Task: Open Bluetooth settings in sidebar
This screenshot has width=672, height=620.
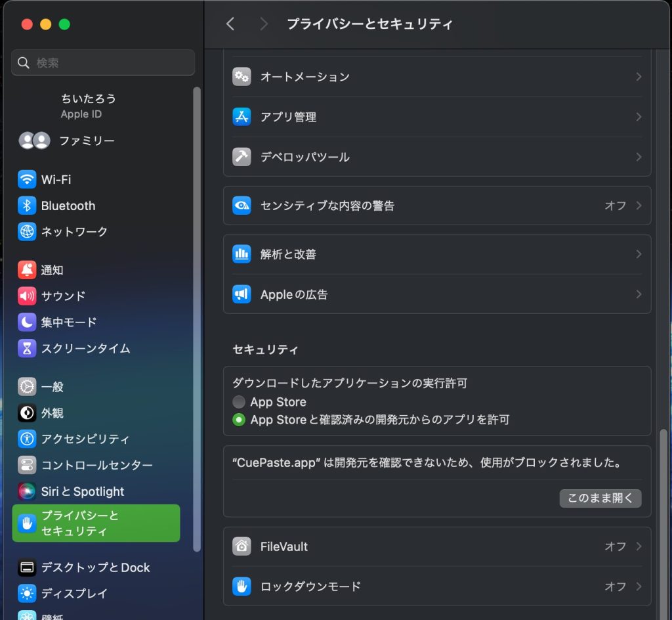Action: 96,206
